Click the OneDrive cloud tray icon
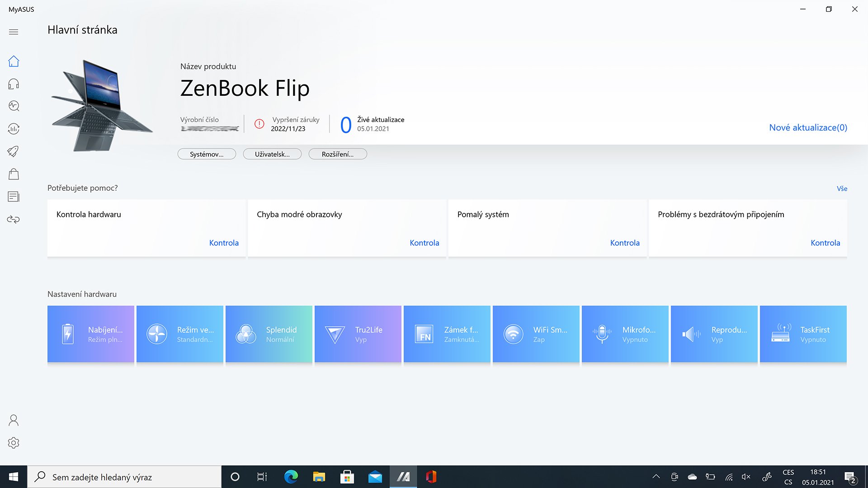The width and height of the screenshot is (868, 488). pos(692,477)
